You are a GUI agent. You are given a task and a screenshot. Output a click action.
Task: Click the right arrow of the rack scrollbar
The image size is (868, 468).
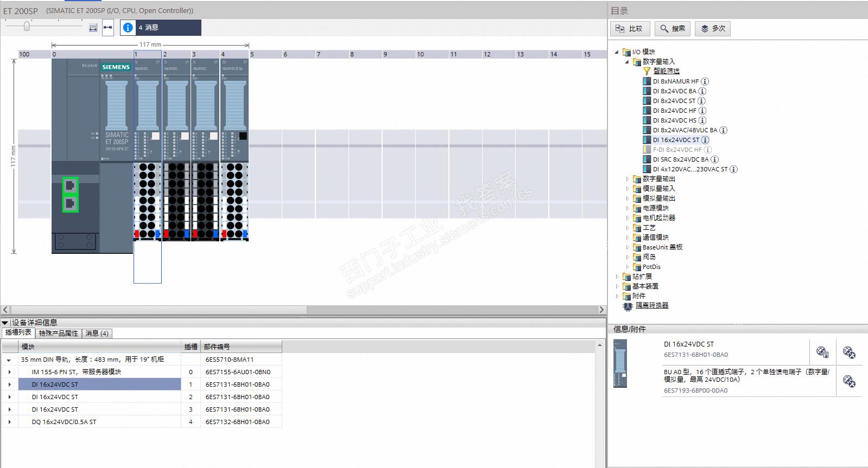pyautogui.click(x=601, y=310)
